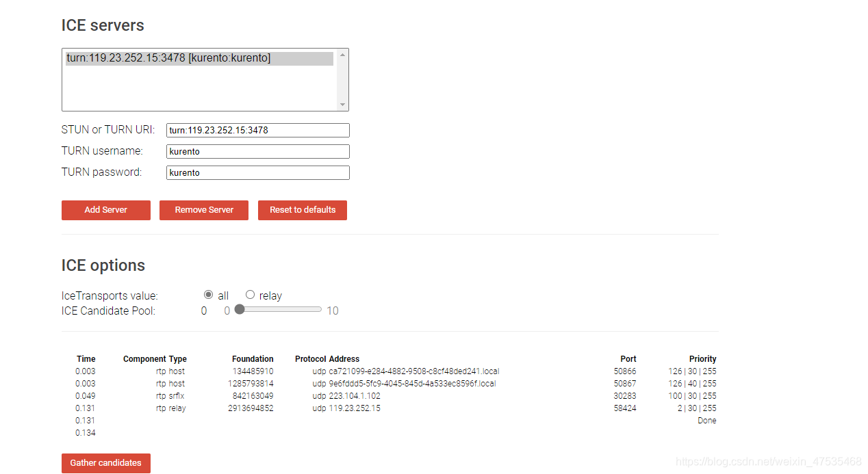Click the Remove Server button
Viewport: 868px width, 474px height.
click(x=204, y=210)
